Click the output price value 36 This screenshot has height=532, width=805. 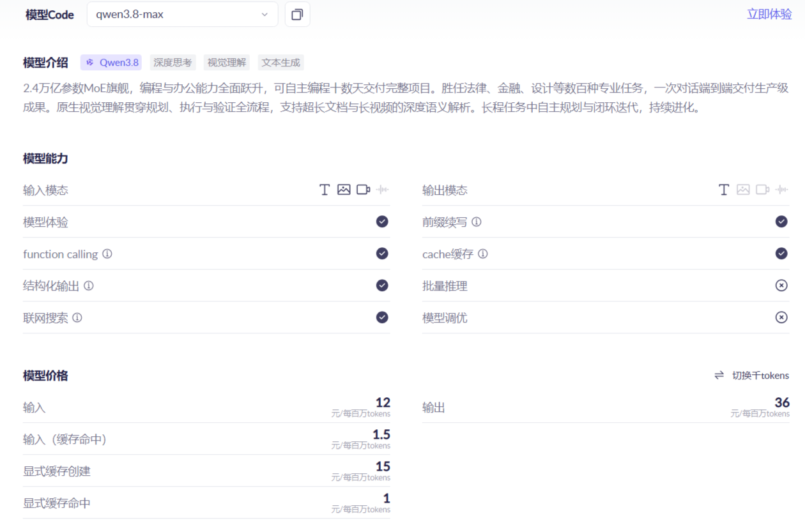(782, 402)
